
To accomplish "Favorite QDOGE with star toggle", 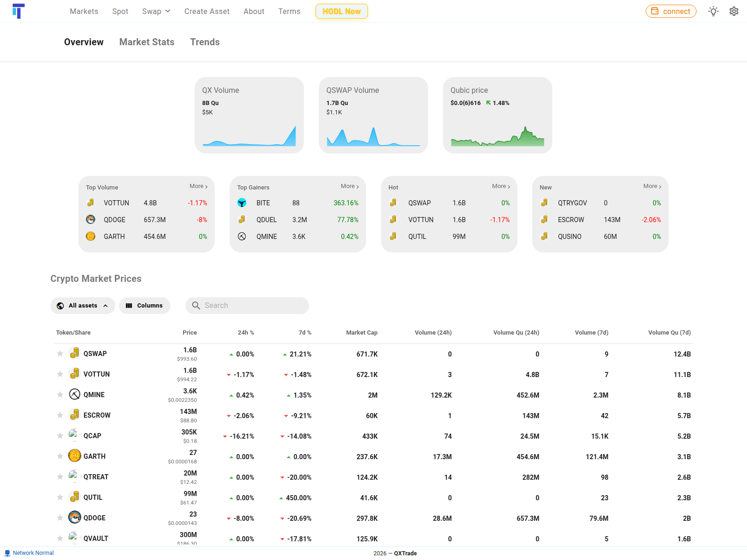I will tap(60, 518).
